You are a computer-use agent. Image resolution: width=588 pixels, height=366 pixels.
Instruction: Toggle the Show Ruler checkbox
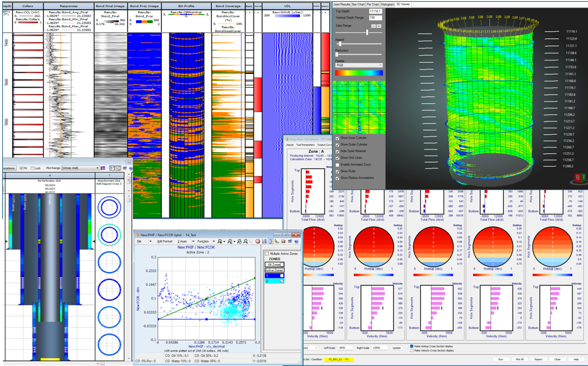(x=337, y=171)
